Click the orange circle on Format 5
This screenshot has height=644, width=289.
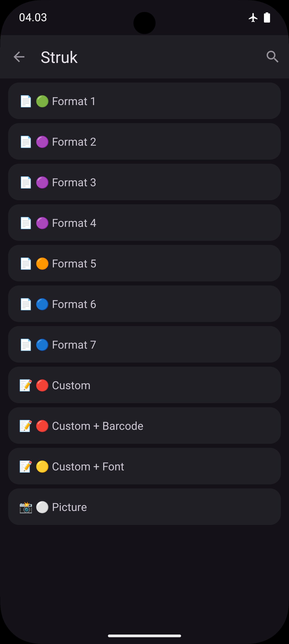42,264
